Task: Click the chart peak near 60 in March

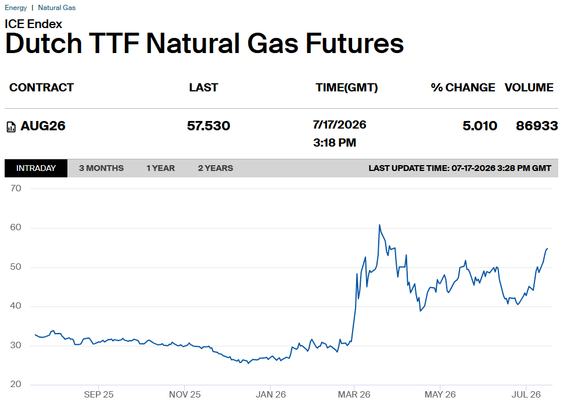Action: [x=379, y=225]
